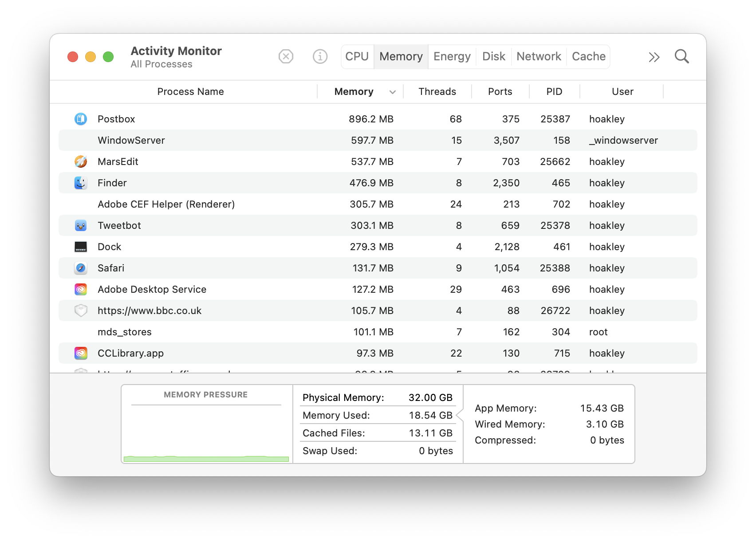Viewport: 756px width, 542px height.
Task: Click the Safari icon in the list
Action: [x=80, y=268]
